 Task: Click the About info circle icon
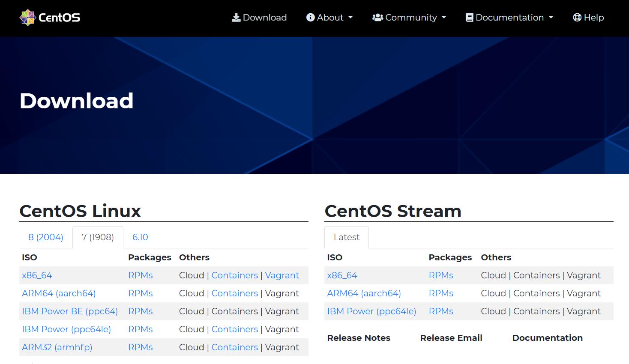(310, 18)
